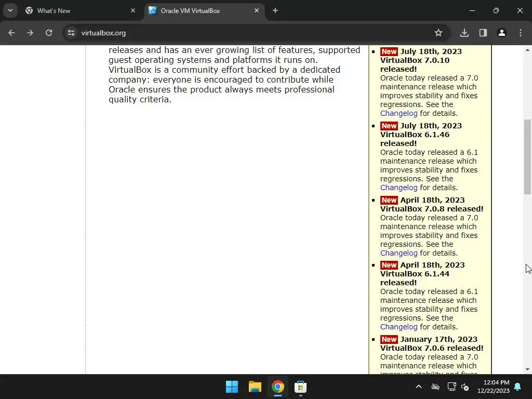Click the New badge beside January 17th, 2023
The width and height of the screenshot is (532, 399).
point(389,339)
